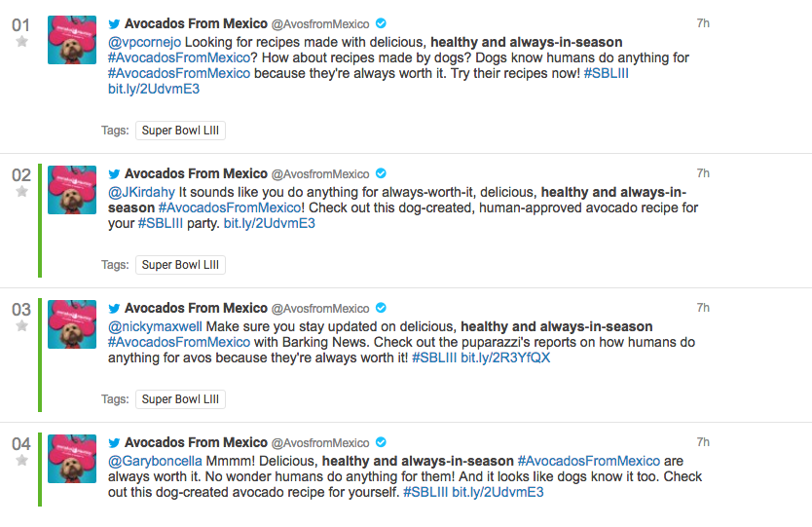Click the 7h timestamp on tweet 02
This screenshot has width=812, height=527.
click(703, 173)
